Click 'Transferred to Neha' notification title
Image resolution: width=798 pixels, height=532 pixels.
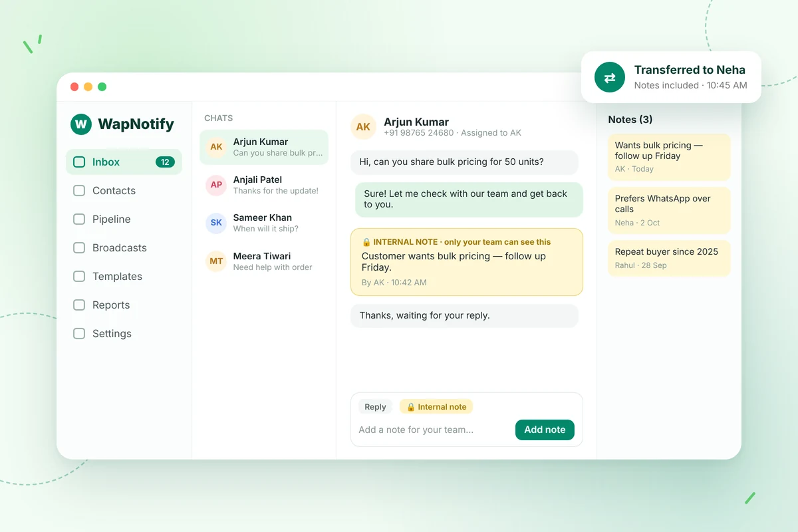[690, 70]
